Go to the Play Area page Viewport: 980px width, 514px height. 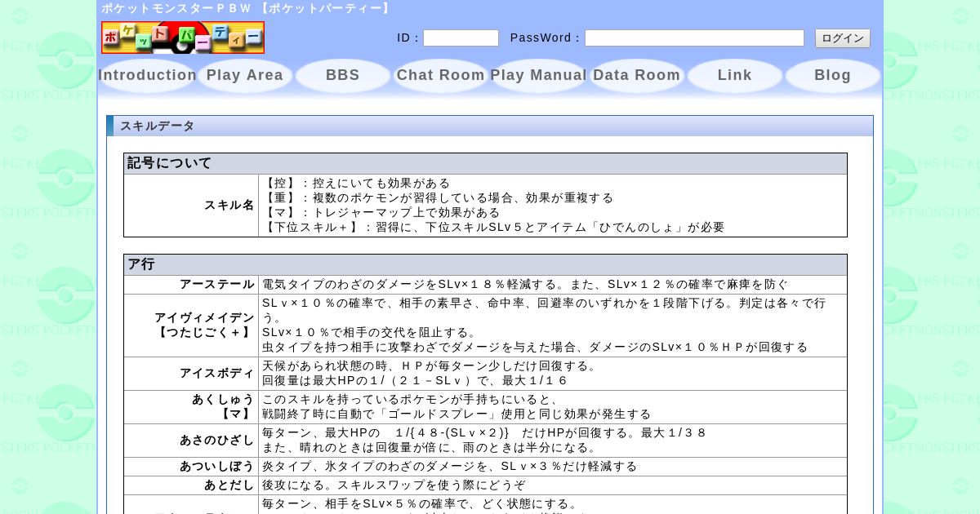click(x=245, y=75)
